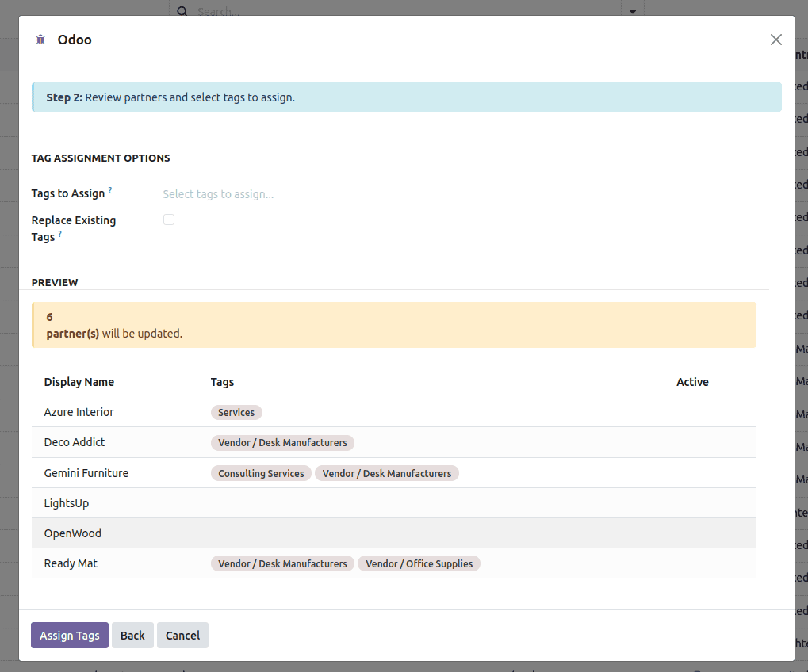Click the Services tag on Azure Interior
808x672 pixels.
point(236,412)
